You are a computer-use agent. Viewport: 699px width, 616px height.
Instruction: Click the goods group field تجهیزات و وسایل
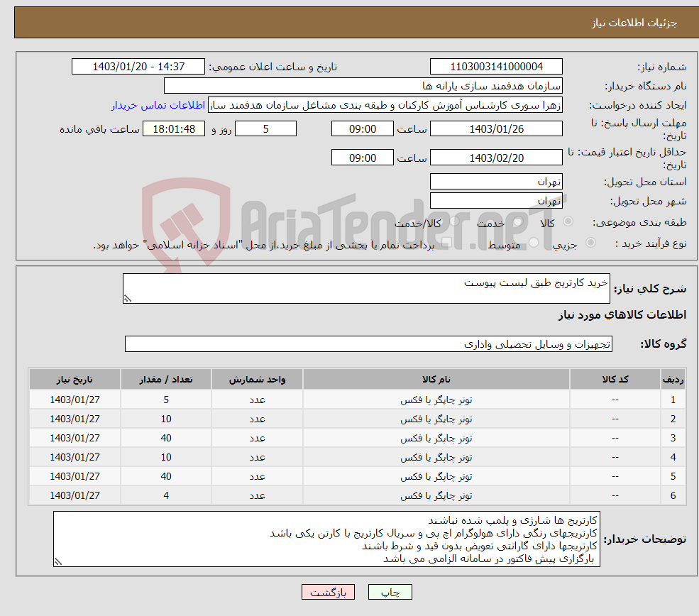point(369,344)
